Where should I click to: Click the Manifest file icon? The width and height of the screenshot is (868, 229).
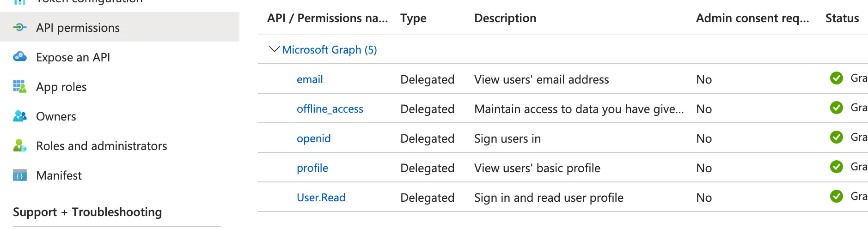pyautogui.click(x=20, y=175)
